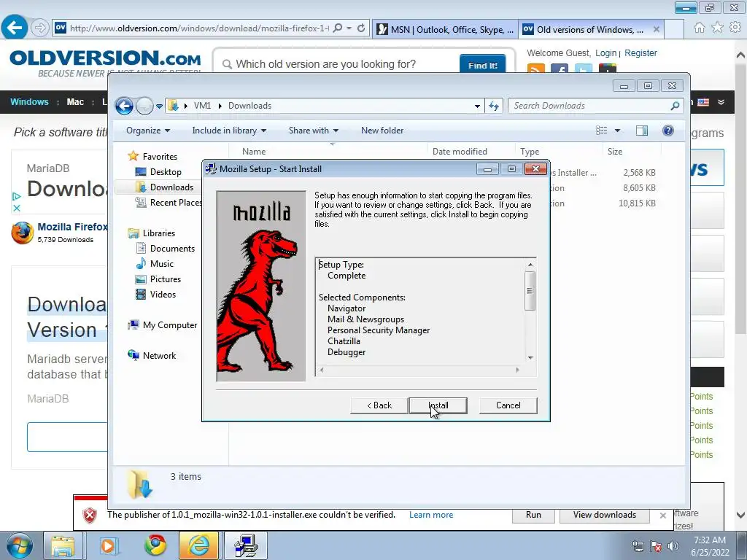This screenshot has height=560, width=747.
Task: Click Find It! button on OldVersion site
Action: click(x=483, y=65)
